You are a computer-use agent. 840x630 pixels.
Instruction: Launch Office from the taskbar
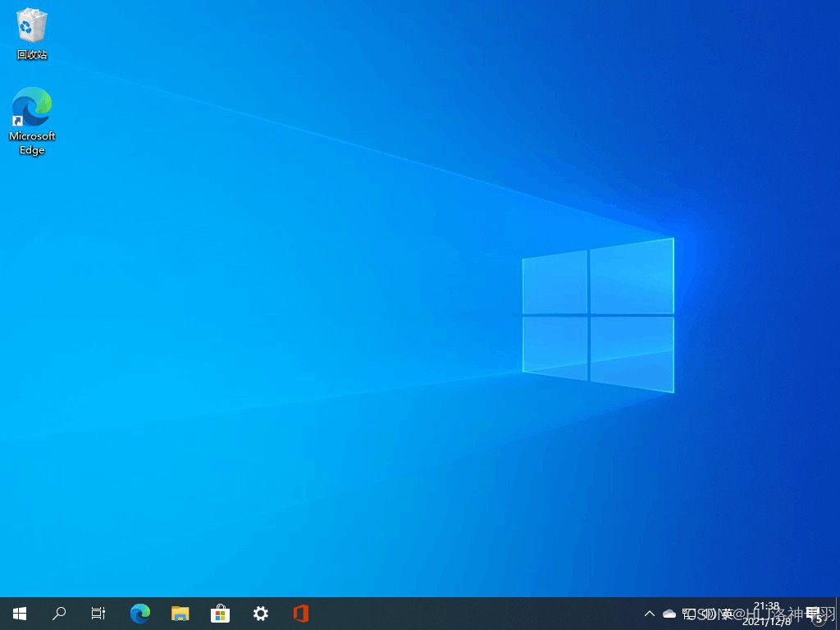coord(301,614)
